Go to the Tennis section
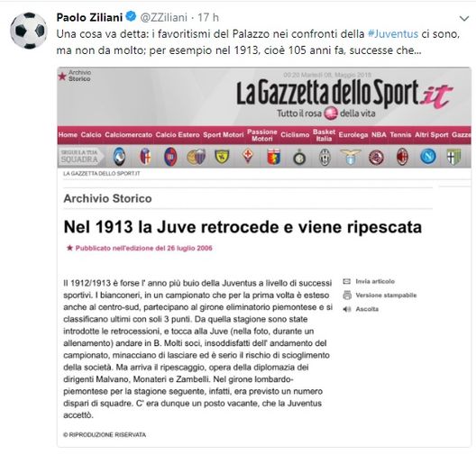The image size is (476, 455). pos(400,134)
